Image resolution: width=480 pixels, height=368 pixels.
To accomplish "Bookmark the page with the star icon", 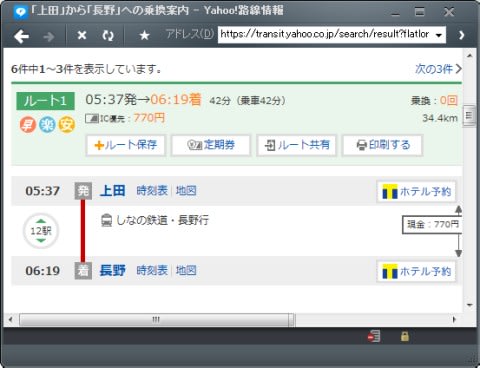I will click(144, 35).
